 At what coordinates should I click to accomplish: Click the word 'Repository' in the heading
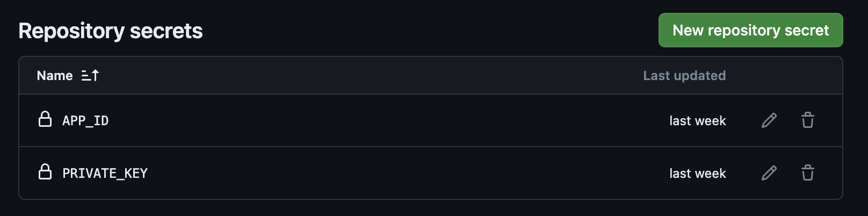[x=71, y=31]
